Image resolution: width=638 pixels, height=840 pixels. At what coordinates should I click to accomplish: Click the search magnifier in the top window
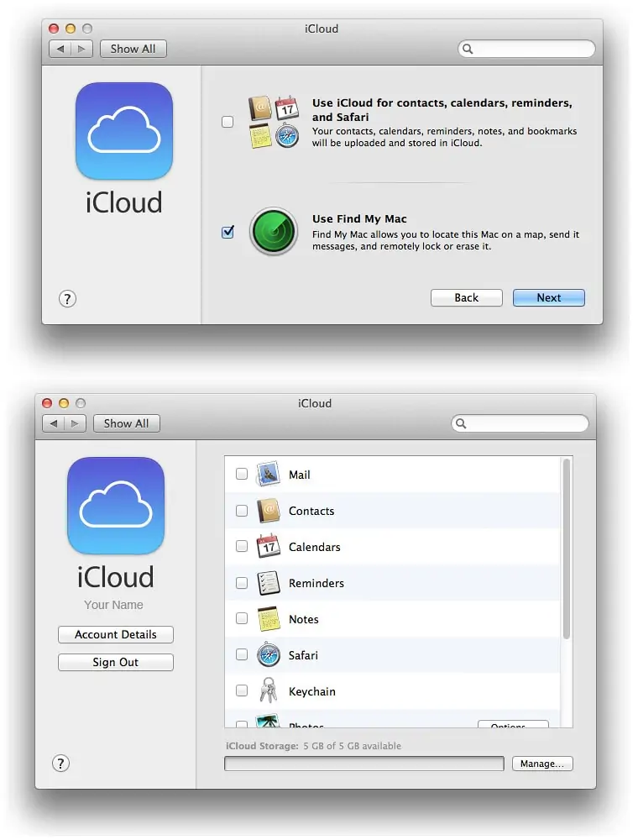click(468, 49)
